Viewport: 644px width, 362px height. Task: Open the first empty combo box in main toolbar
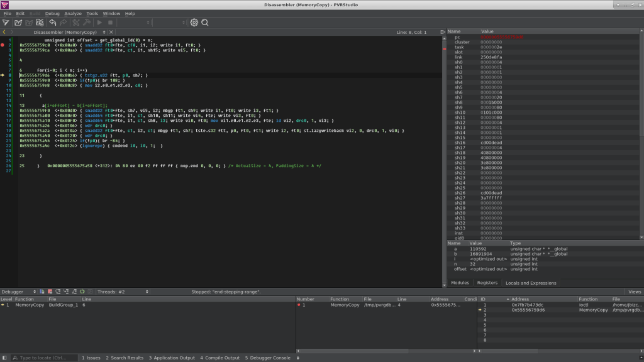pyautogui.click(x=135, y=23)
